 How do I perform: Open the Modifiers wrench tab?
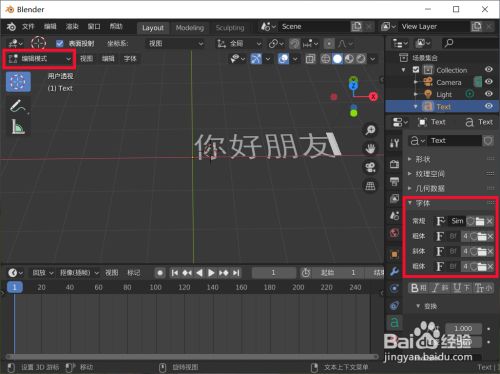click(394, 272)
